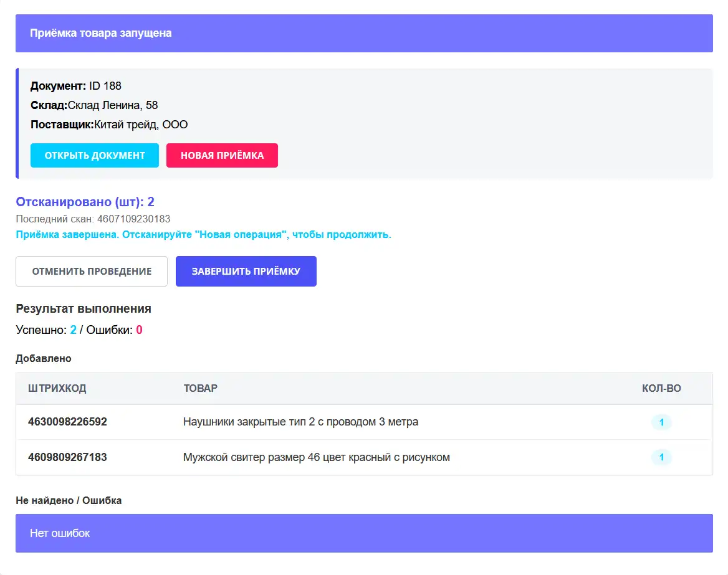Screen dimensions: 728x575
Task: Finish via ЗАВЕРШИТЬ ПРИЁМКУ button
Action: click(246, 271)
